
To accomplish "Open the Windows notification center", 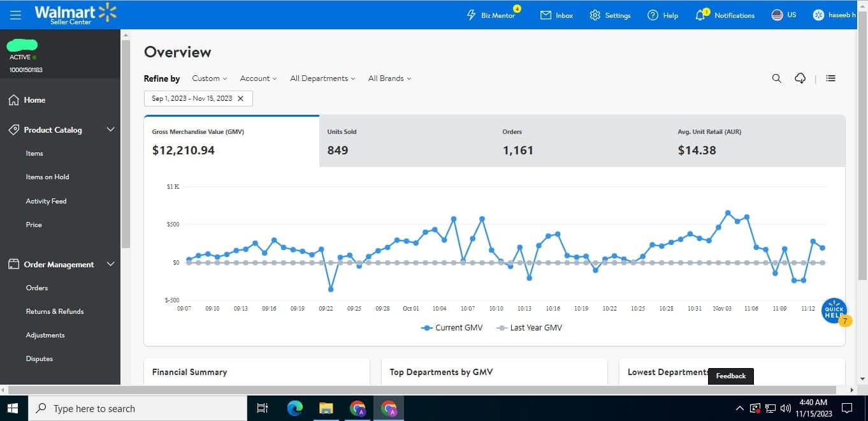I will coord(847,408).
